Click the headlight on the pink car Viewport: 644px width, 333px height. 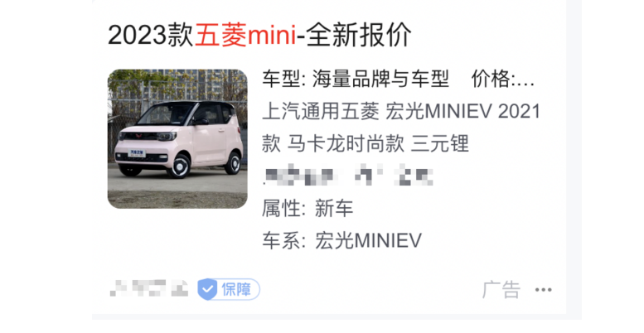pos(166,137)
